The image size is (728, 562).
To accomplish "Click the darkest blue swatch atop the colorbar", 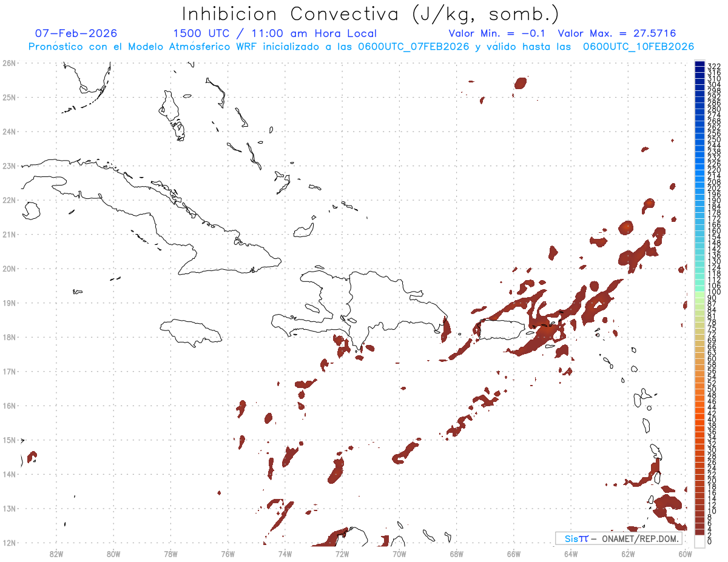I will 700,64.
